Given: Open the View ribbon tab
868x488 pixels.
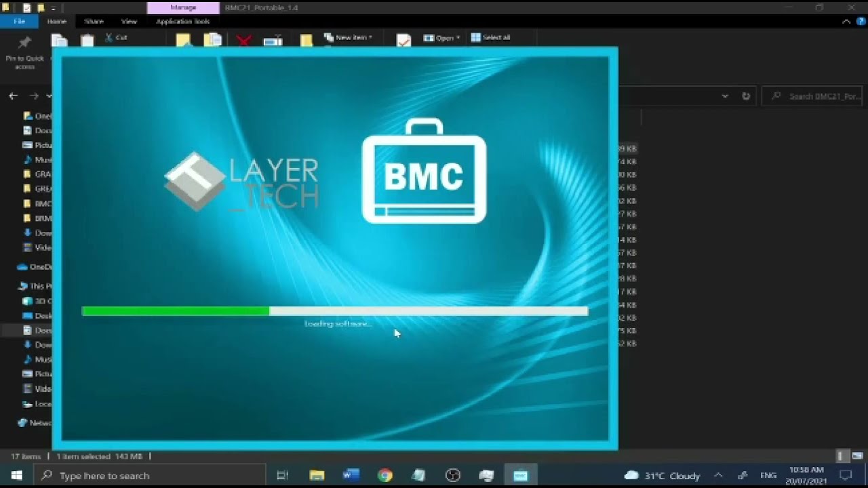Looking at the screenshot, I should [129, 22].
